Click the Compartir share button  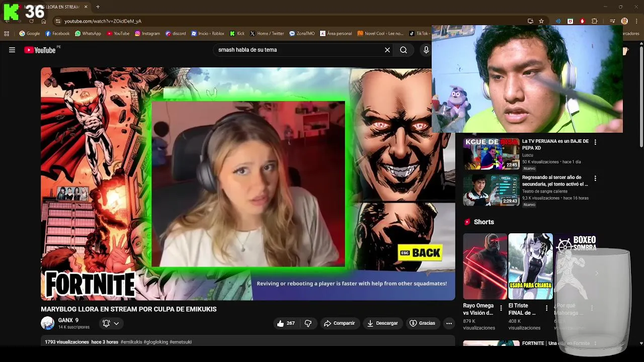coord(340,323)
